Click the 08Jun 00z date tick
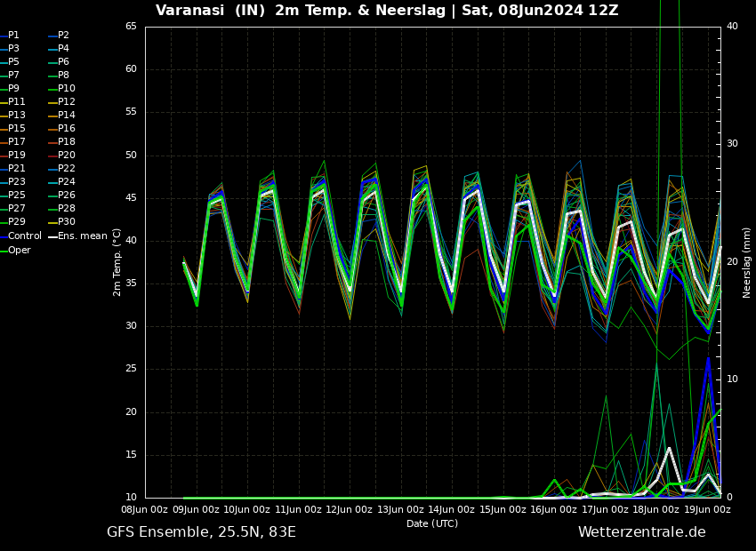756x551 pixels. 144,510
